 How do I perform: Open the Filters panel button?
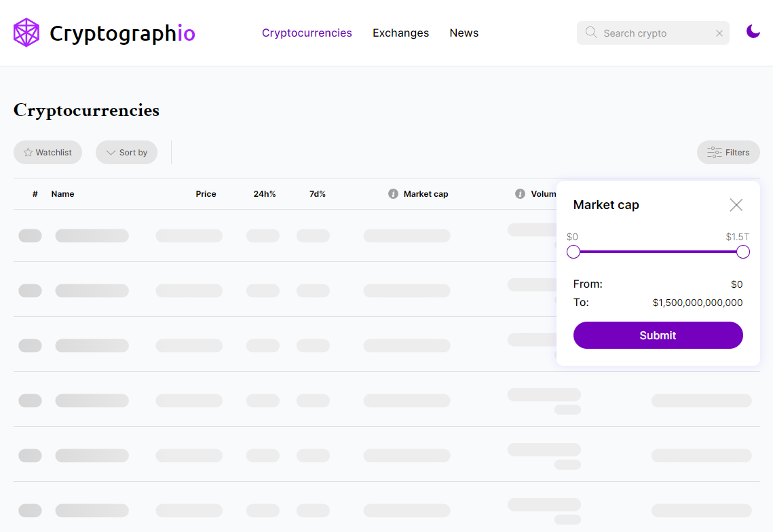tap(728, 153)
